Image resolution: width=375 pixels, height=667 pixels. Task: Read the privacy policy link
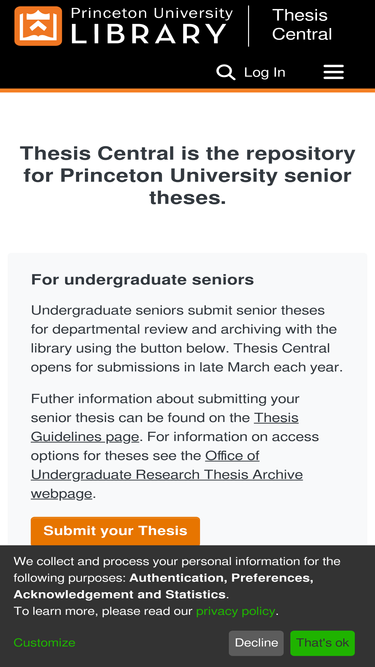[236, 611]
